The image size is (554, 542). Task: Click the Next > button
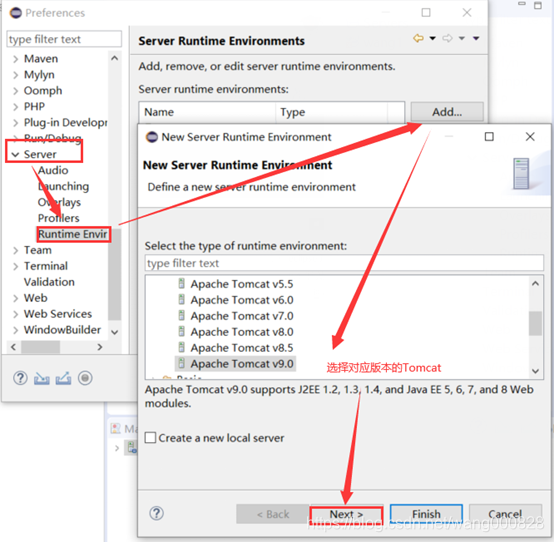pos(346,514)
